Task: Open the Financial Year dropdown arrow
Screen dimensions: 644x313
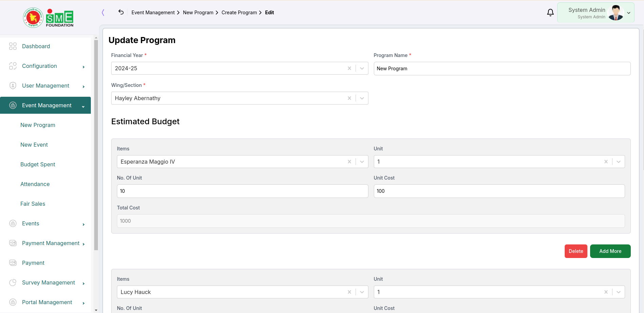Action: point(362,68)
